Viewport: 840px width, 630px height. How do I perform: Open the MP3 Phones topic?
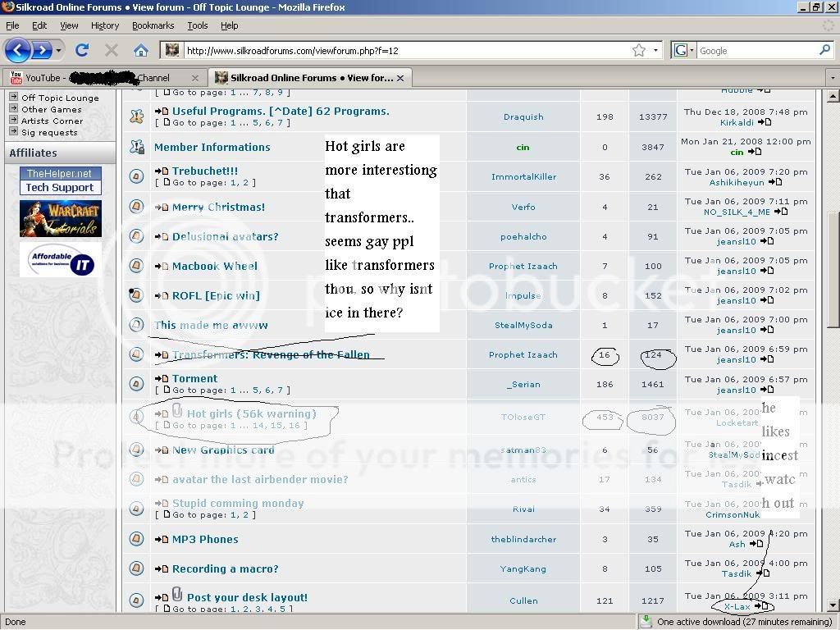coord(205,539)
